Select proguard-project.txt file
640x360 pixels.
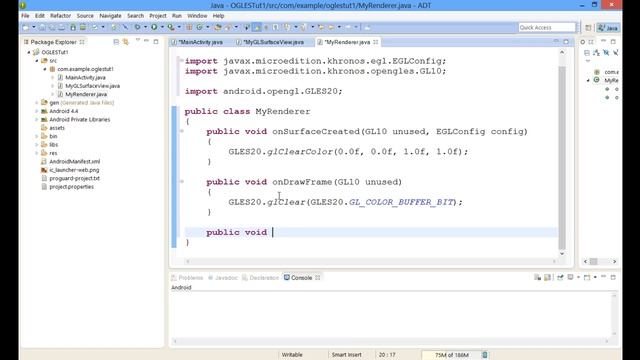[x=74, y=178]
